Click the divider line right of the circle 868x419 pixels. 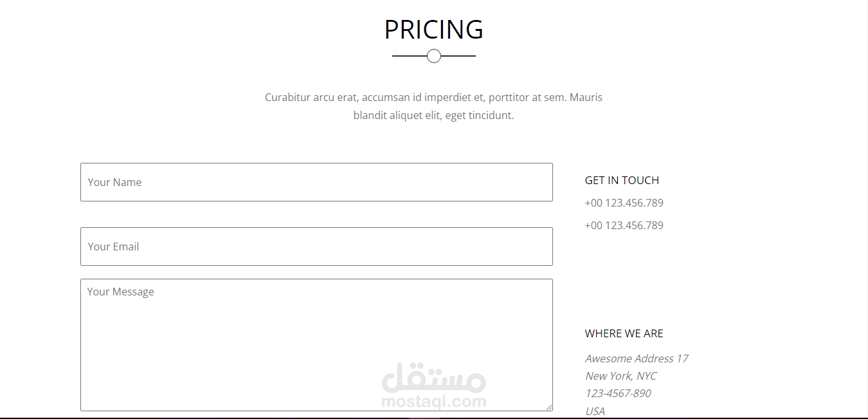coord(458,56)
